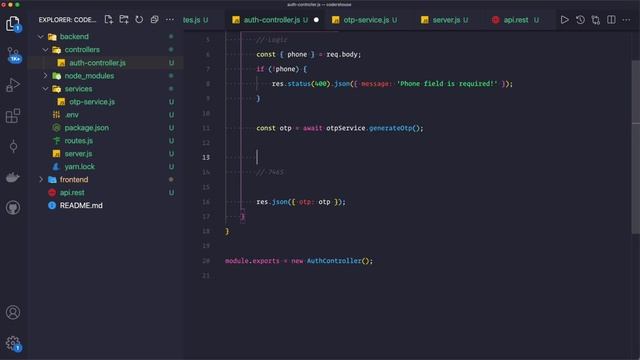Screen dimensions: 640x360
Task: Click line number 13 in gutter
Action: (x=206, y=158)
